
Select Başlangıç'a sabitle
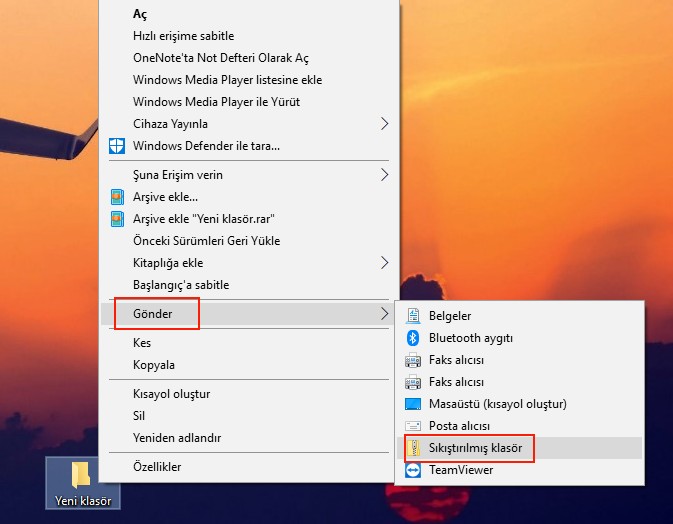click(250, 285)
